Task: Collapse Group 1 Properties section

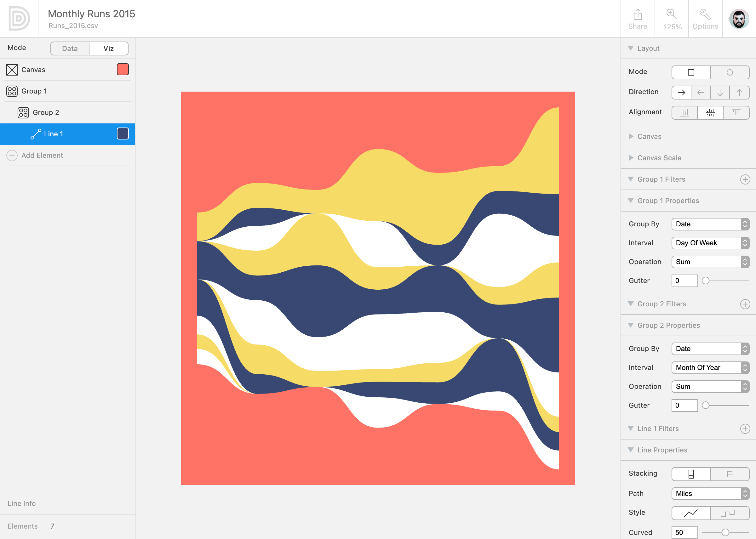Action: tap(631, 201)
